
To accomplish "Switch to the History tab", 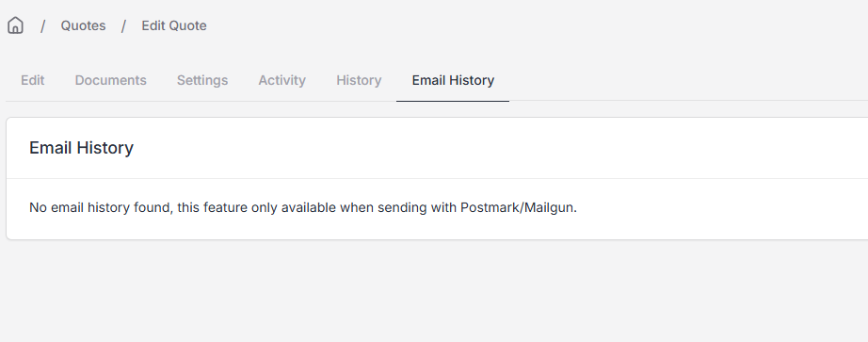I will pyautogui.click(x=359, y=80).
